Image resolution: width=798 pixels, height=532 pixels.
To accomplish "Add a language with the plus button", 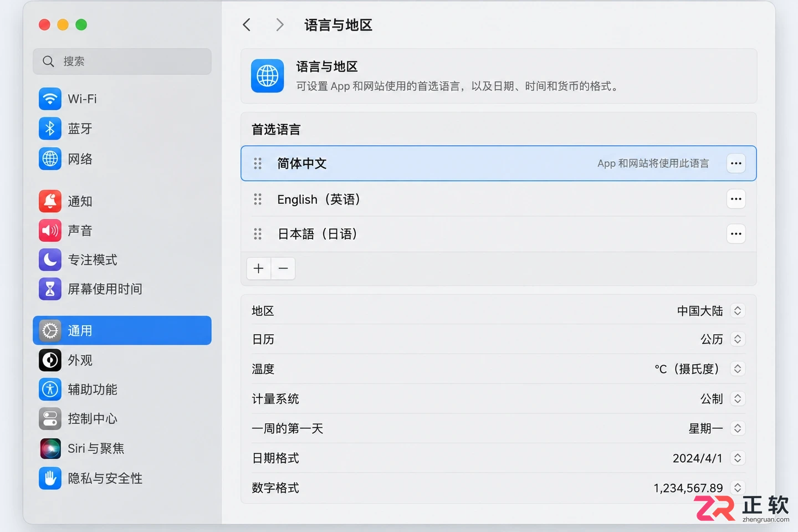I will [258, 269].
